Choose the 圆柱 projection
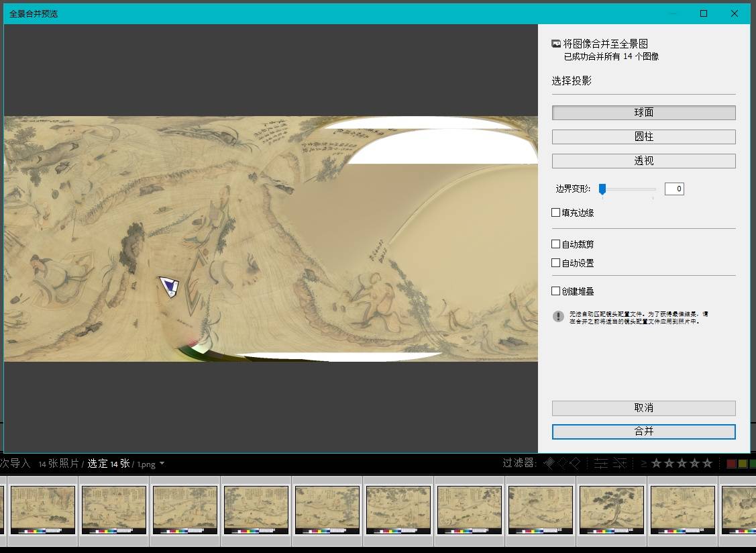The width and height of the screenshot is (756, 553). coord(643,137)
